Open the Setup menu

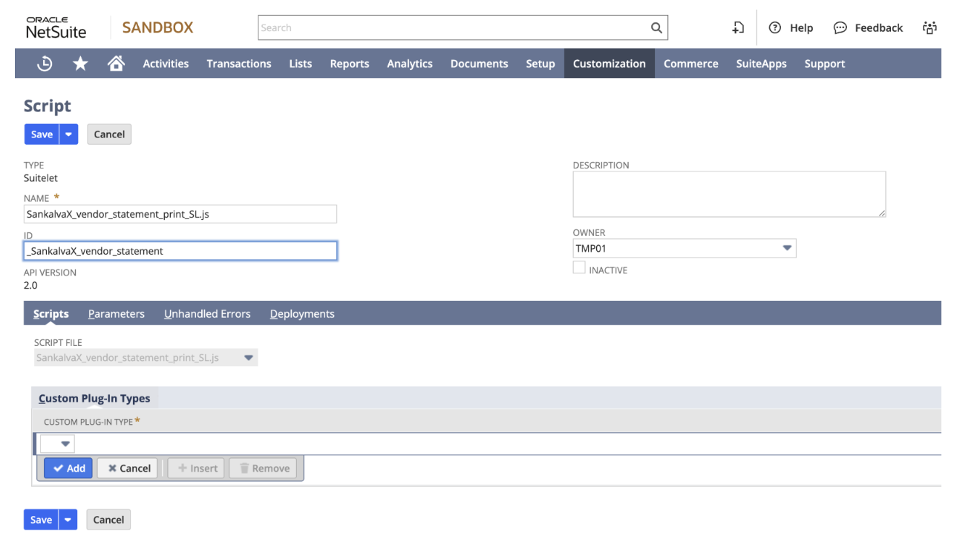pos(540,64)
